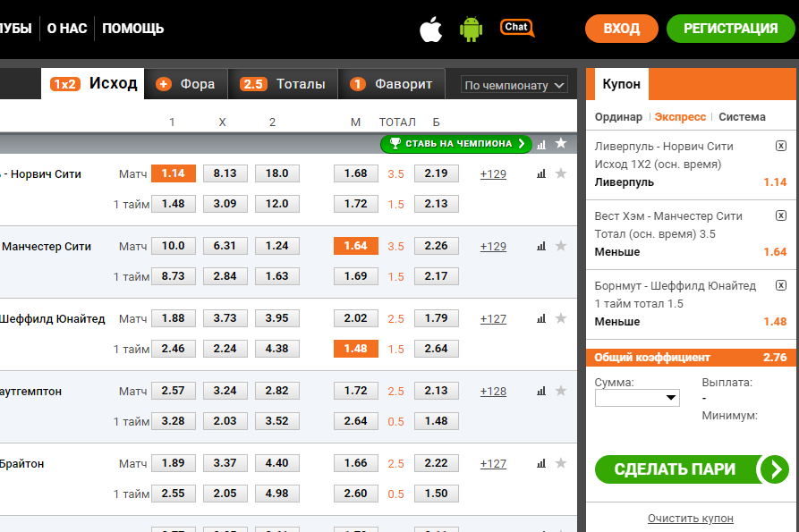
Task: Click the Общий коэффициент 2.76 total bar
Action: tap(691, 358)
